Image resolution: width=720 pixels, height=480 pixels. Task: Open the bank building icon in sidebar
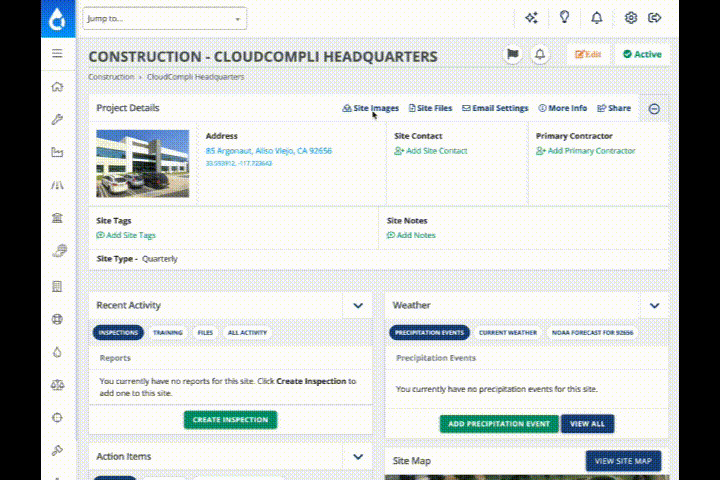[x=57, y=218]
